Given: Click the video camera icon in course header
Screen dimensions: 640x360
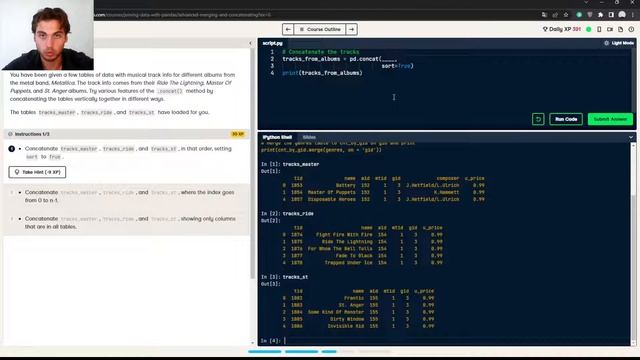Looking at the screenshot, I should (x=610, y=29).
